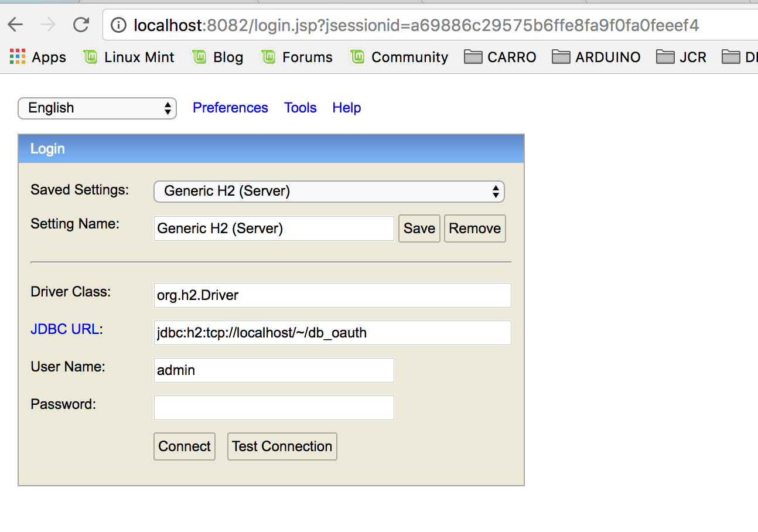This screenshot has height=532, width=758.
Task: Open the Forums bookmark
Action: point(297,57)
